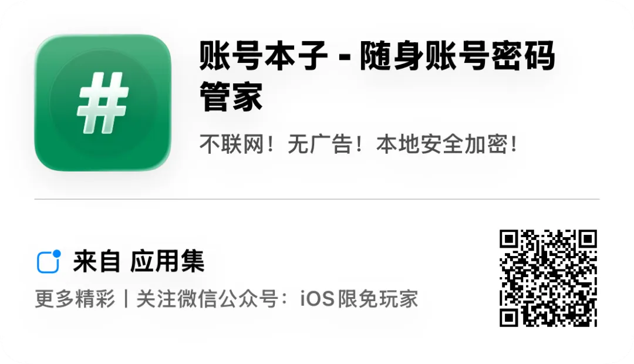Click the blue notification dot on 应用集 logo
The width and height of the screenshot is (634, 364).
(56, 254)
